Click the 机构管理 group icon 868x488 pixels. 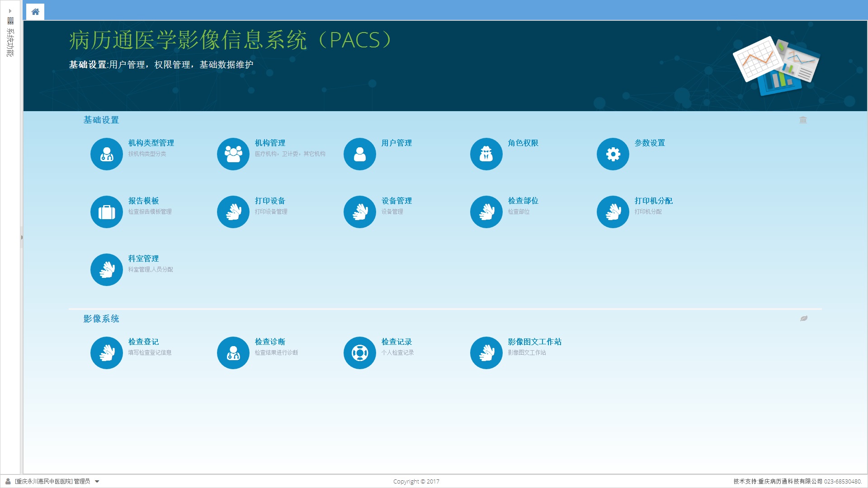[233, 154]
